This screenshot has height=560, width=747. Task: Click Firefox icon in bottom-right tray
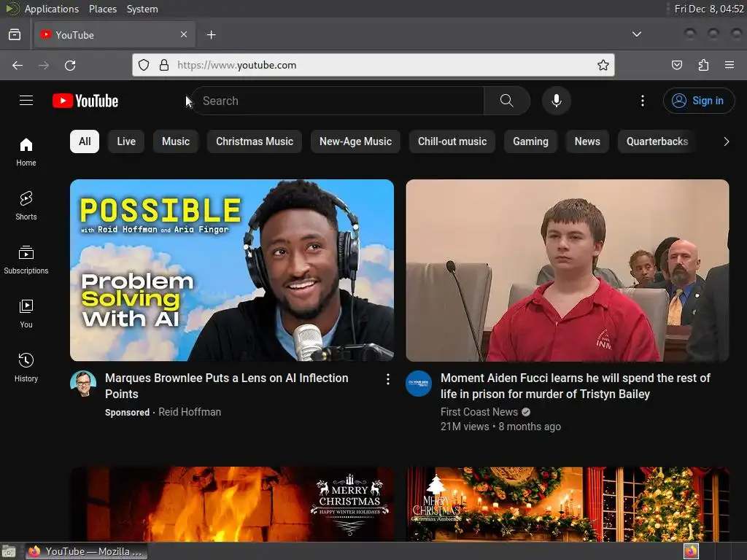(691, 551)
